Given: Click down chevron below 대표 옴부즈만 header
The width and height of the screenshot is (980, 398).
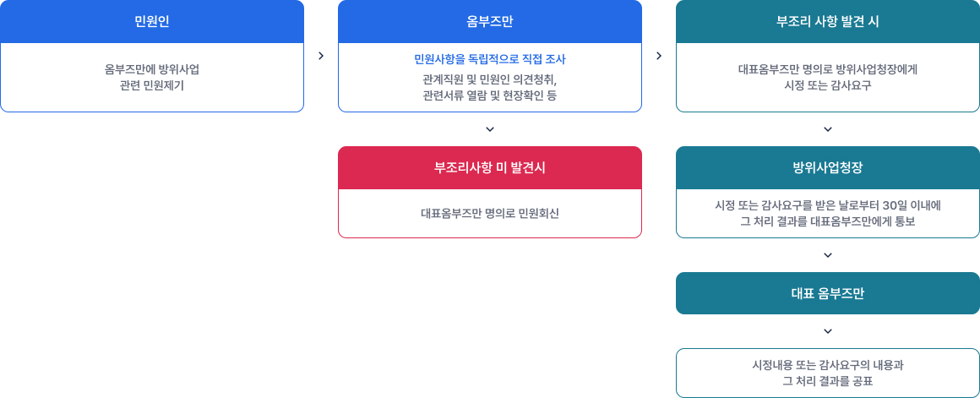Looking at the screenshot, I should pos(828,331).
